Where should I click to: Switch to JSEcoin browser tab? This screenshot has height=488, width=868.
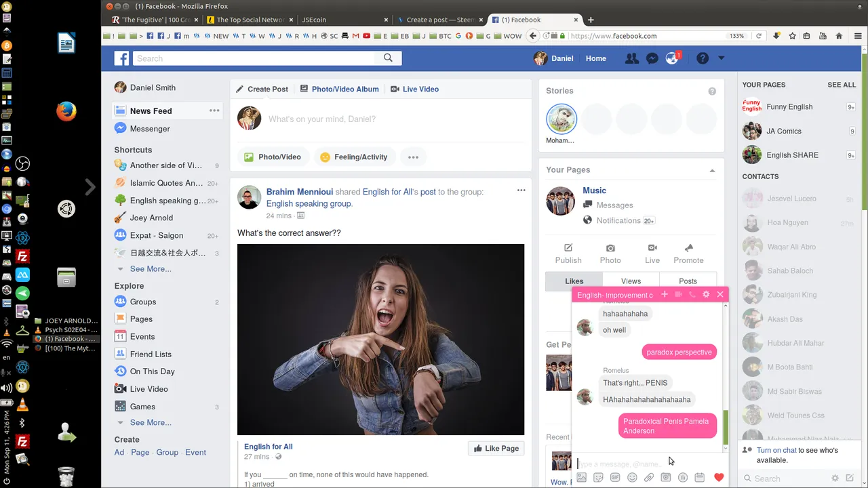(x=344, y=20)
